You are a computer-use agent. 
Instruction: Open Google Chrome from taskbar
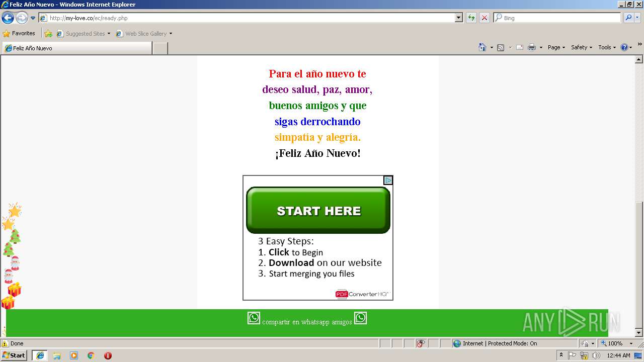(91, 355)
